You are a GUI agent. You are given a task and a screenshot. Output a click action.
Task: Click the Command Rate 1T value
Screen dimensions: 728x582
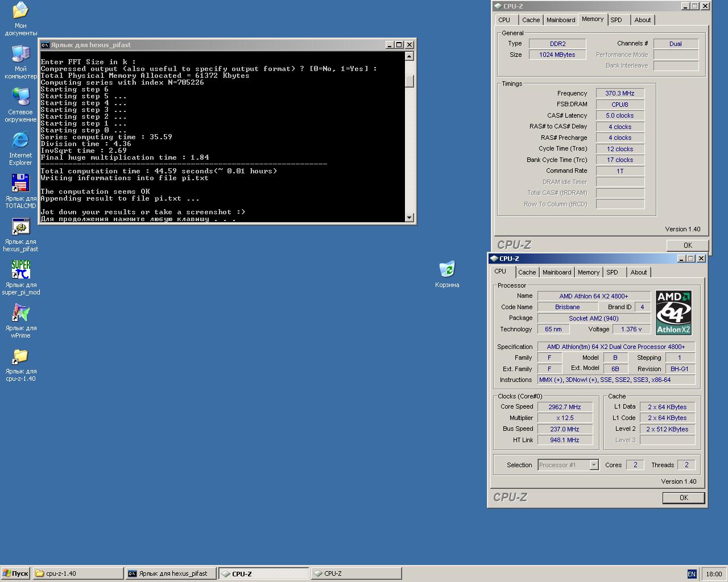click(620, 171)
